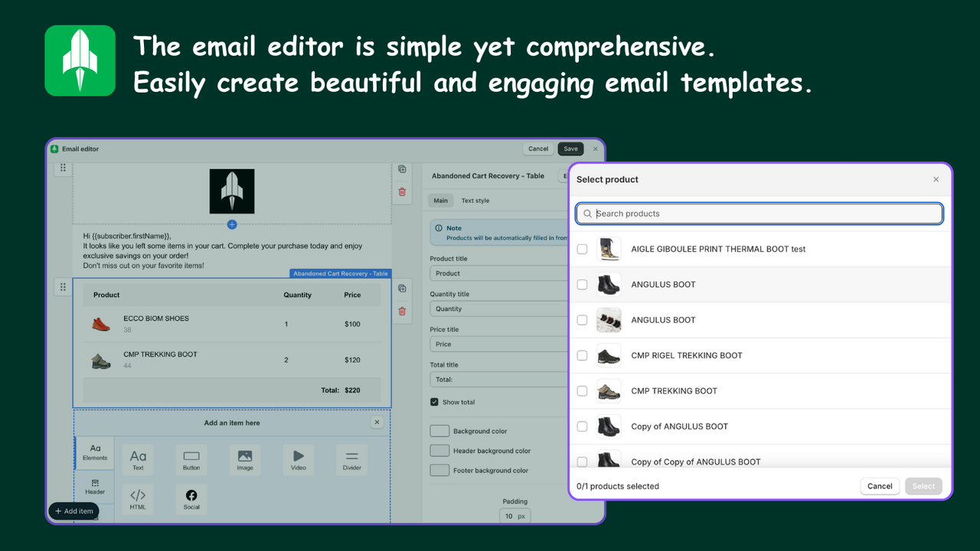The width and height of the screenshot is (980, 551).
Task: Duplicate the logo image block
Action: pyautogui.click(x=402, y=169)
